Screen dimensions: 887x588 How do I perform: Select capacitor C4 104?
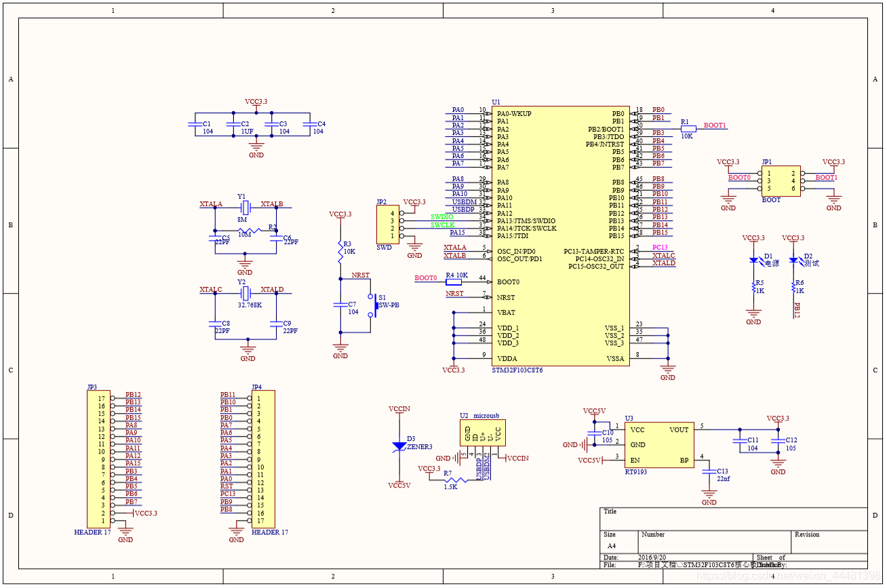pos(309,124)
